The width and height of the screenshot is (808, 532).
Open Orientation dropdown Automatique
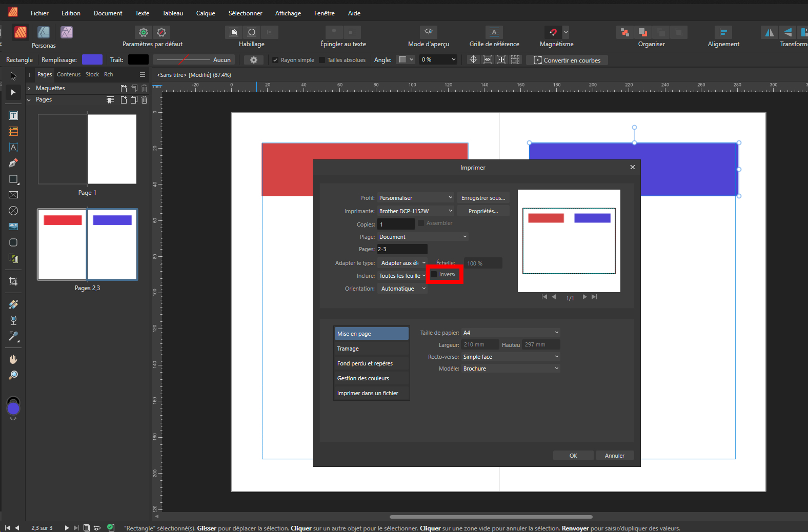(x=402, y=289)
